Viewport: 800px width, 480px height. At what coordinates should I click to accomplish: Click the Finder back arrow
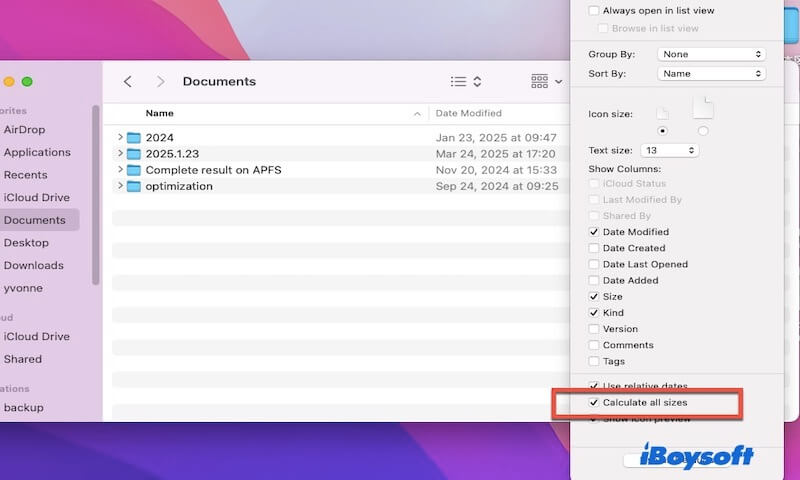[127, 82]
